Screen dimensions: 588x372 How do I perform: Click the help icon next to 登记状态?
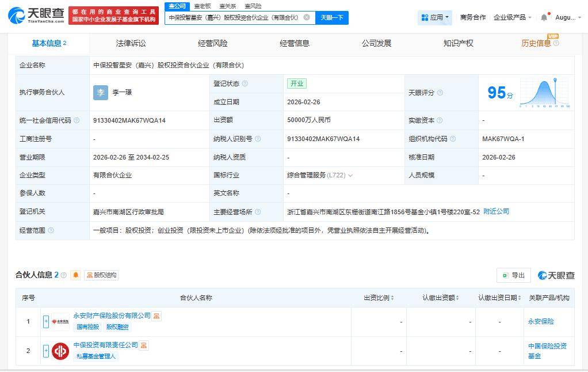[245, 83]
